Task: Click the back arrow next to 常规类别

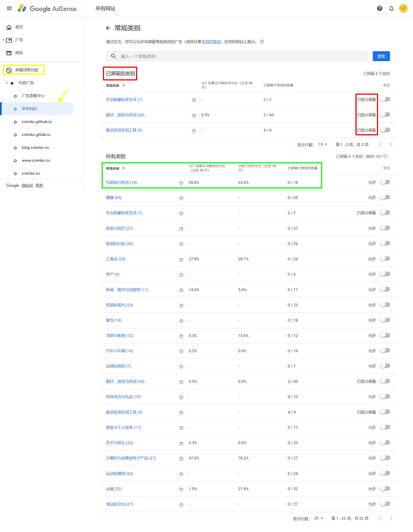Action: click(108, 28)
